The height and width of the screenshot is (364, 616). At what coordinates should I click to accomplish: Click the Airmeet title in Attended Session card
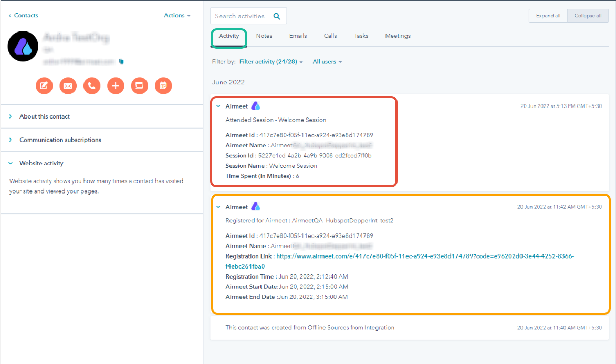tap(236, 106)
